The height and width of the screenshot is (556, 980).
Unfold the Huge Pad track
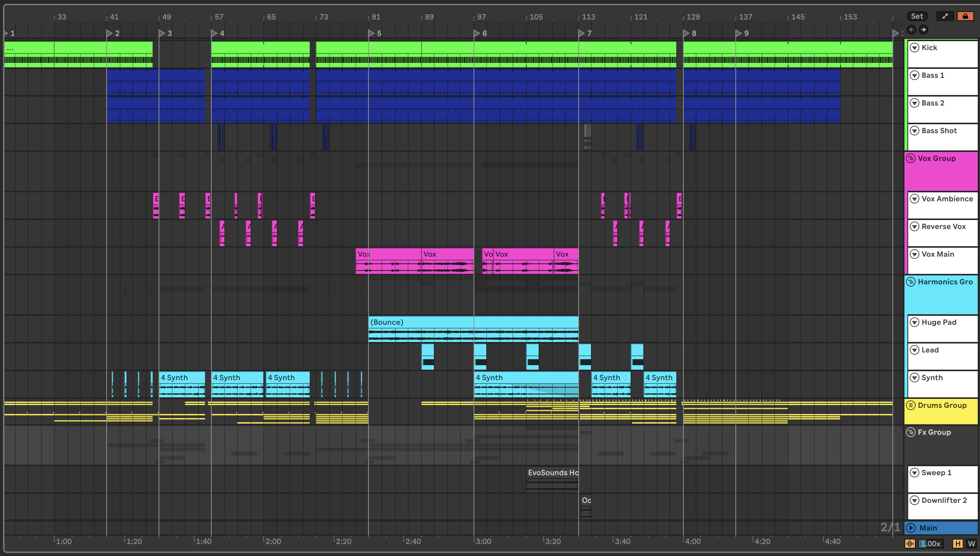914,322
